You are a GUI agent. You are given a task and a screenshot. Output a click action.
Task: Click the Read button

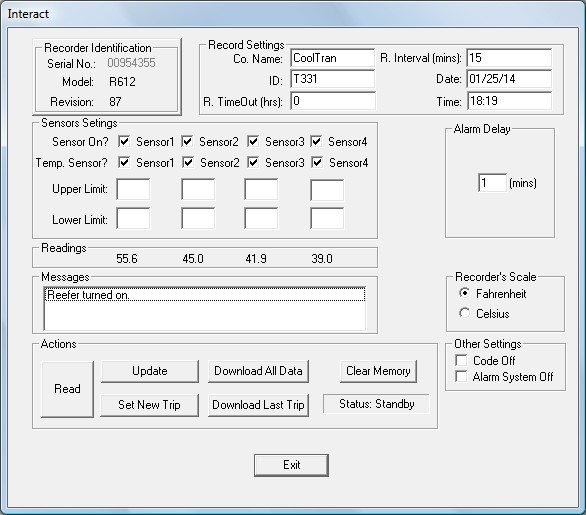pyautogui.click(x=67, y=389)
